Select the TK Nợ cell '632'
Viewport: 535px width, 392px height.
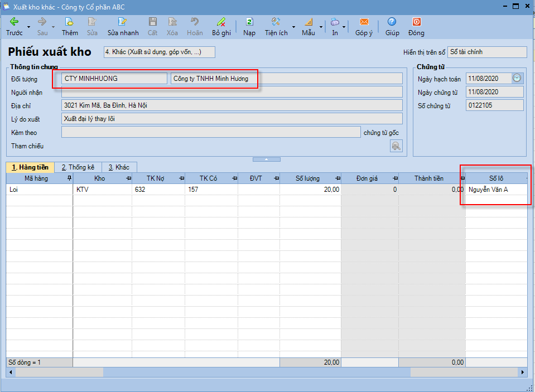158,190
